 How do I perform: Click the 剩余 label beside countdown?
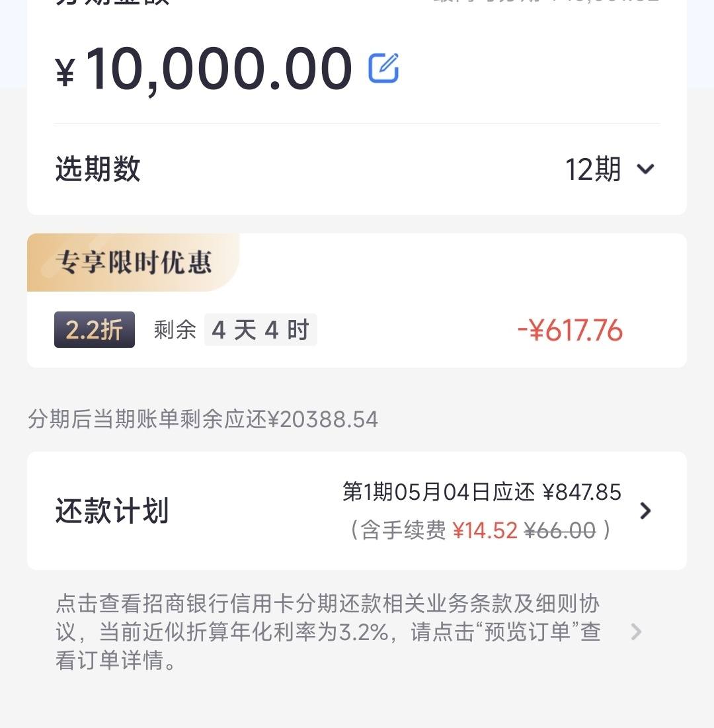[175, 330]
